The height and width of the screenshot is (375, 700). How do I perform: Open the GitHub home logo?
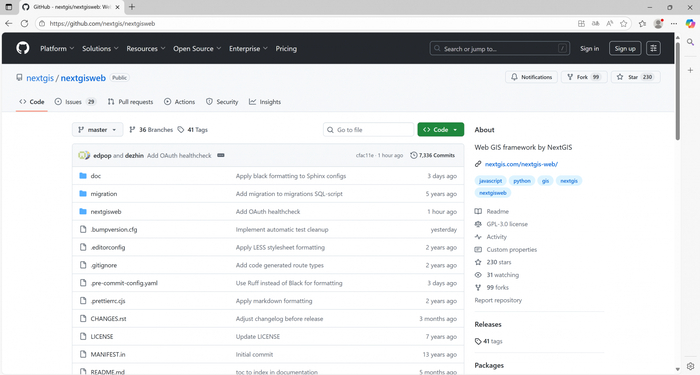tap(23, 48)
